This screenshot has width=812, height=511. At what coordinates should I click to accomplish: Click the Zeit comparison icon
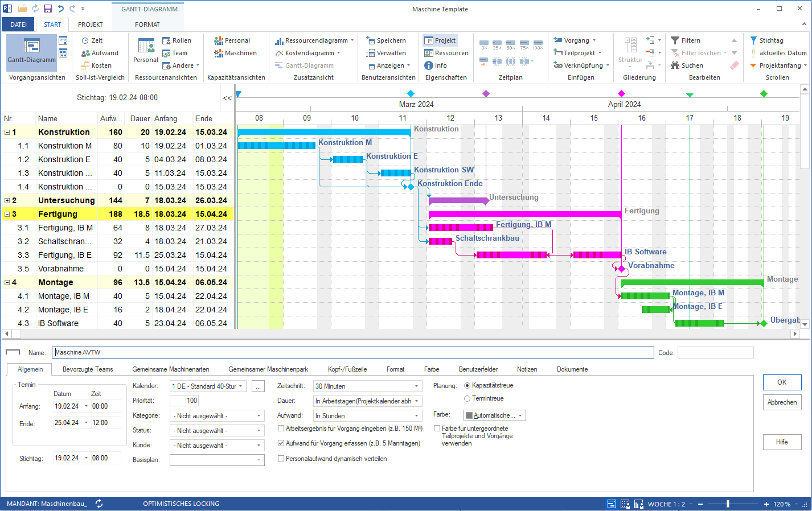pos(85,40)
